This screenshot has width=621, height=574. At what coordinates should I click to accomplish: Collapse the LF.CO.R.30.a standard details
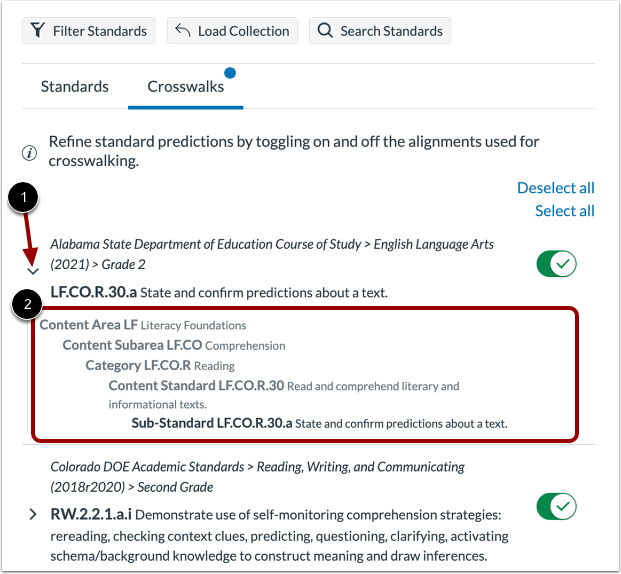point(33,271)
